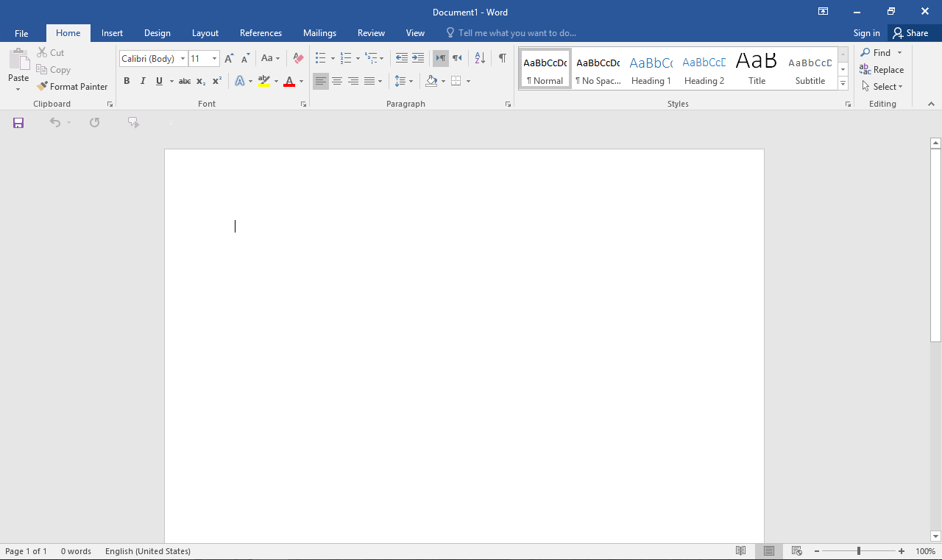The image size is (942, 560).
Task: Toggle Show/Hide paragraph marks
Action: pyautogui.click(x=502, y=58)
